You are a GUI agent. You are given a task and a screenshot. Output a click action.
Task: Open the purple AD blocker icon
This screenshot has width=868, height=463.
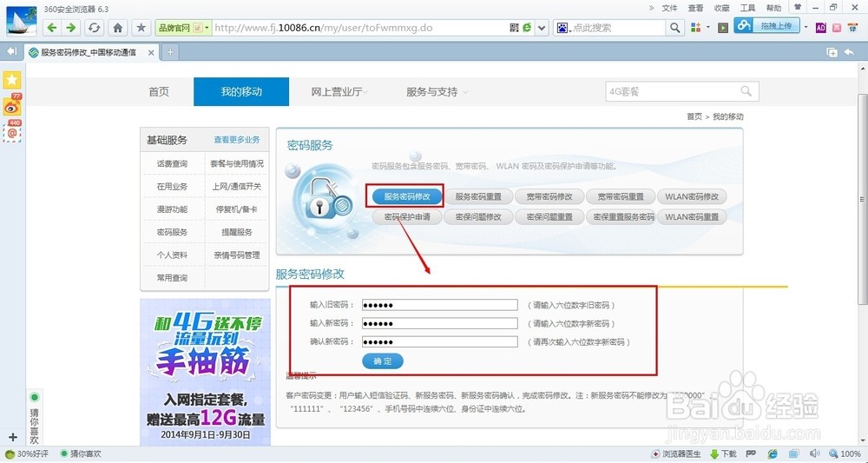pos(821,27)
